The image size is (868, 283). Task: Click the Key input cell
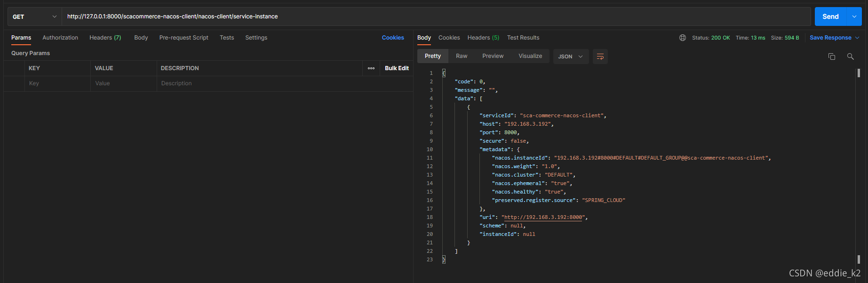click(57, 83)
